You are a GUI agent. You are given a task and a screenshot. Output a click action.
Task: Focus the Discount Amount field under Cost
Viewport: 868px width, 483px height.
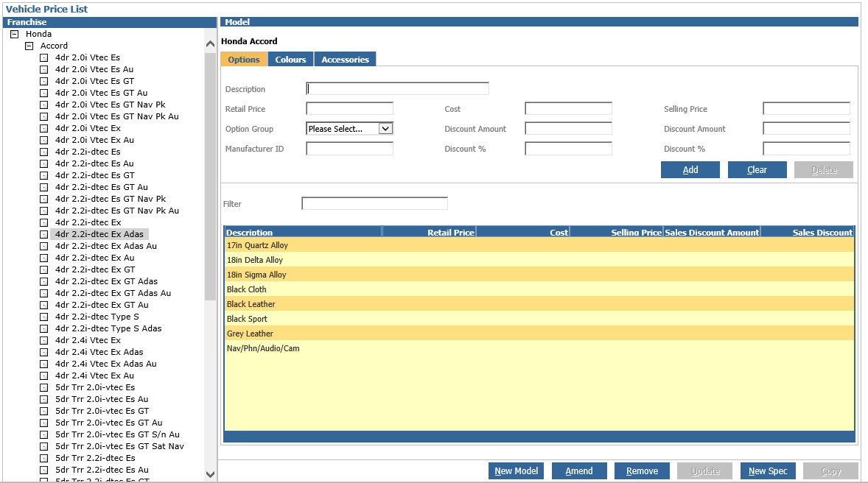pos(569,128)
